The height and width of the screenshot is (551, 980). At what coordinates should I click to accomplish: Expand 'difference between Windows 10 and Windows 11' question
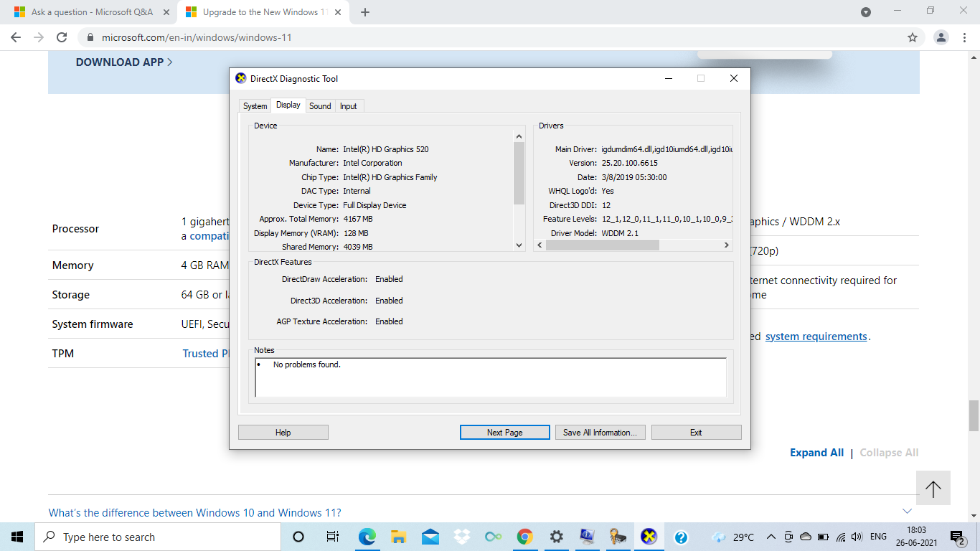[x=195, y=513]
